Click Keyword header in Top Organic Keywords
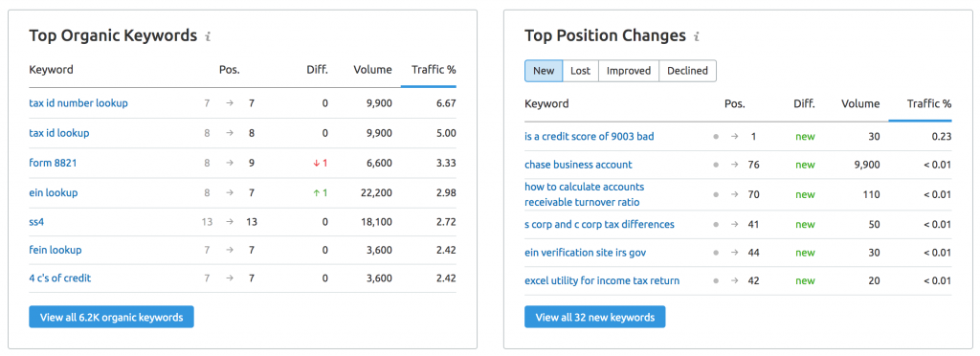This screenshot has height=356, width=980. [x=52, y=69]
